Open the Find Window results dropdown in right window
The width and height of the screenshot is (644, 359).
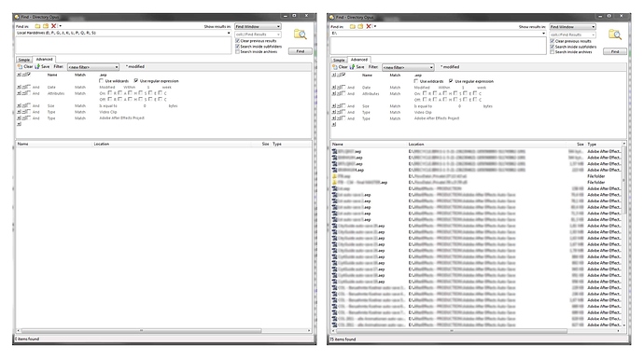click(572, 27)
